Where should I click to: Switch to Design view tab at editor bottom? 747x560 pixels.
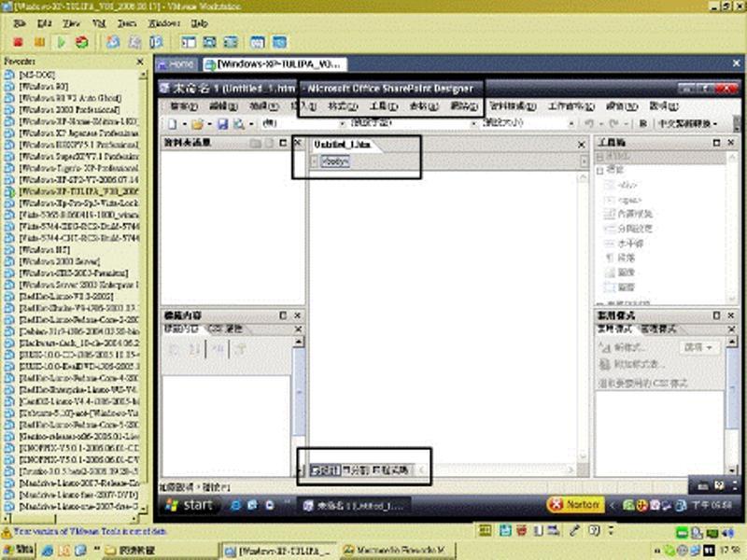[x=324, y=470]
